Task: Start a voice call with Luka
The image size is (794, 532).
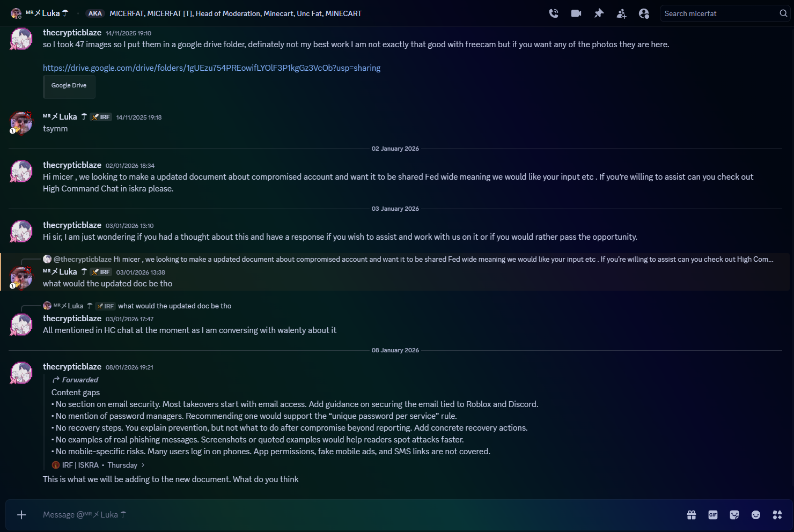Action: coord(554,13)
